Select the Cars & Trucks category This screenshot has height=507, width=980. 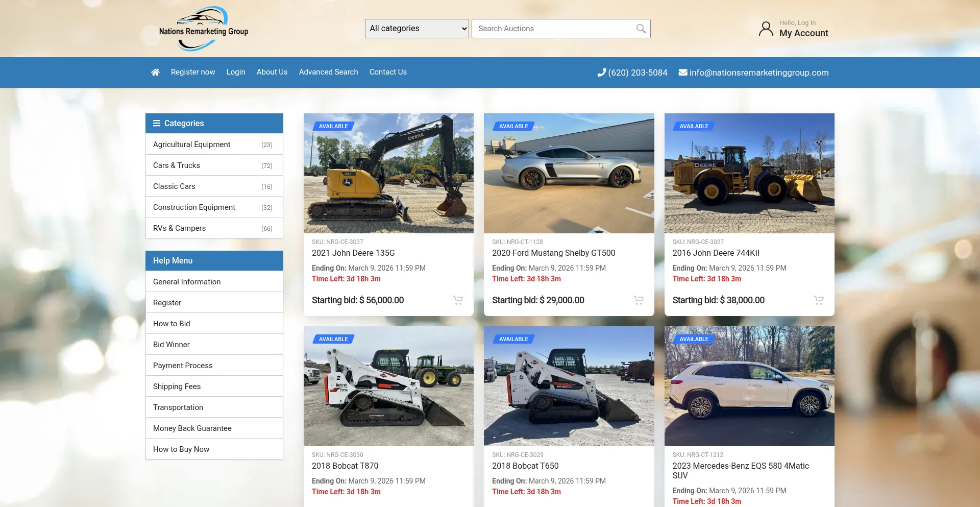tap(214, 165)
